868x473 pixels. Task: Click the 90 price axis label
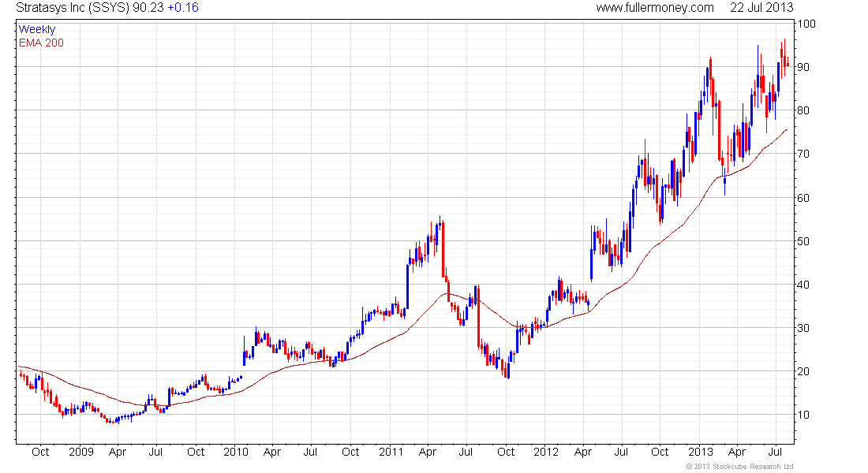(803, 67)
